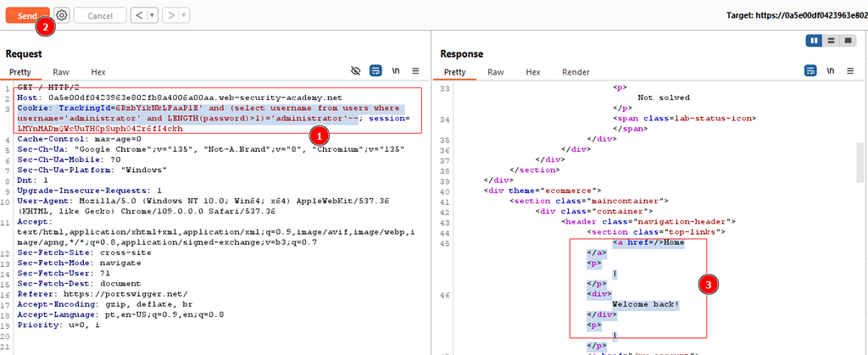The image size is (868, 355).
Task: Click the Accept-Encoding header line
Action: [x=103, y=303]
